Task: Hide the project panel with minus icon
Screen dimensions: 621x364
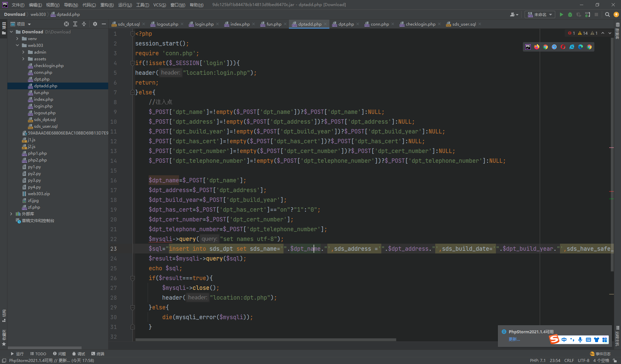Action: (104, 24)
